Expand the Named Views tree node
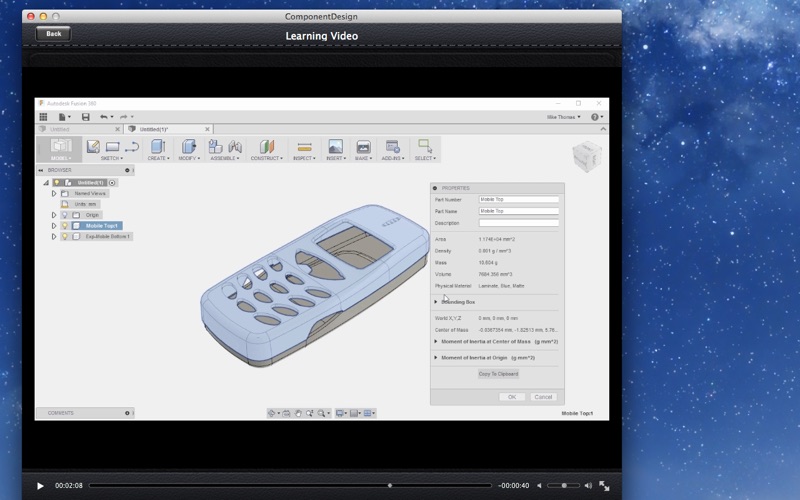800x500 pixels. (54, 193)
